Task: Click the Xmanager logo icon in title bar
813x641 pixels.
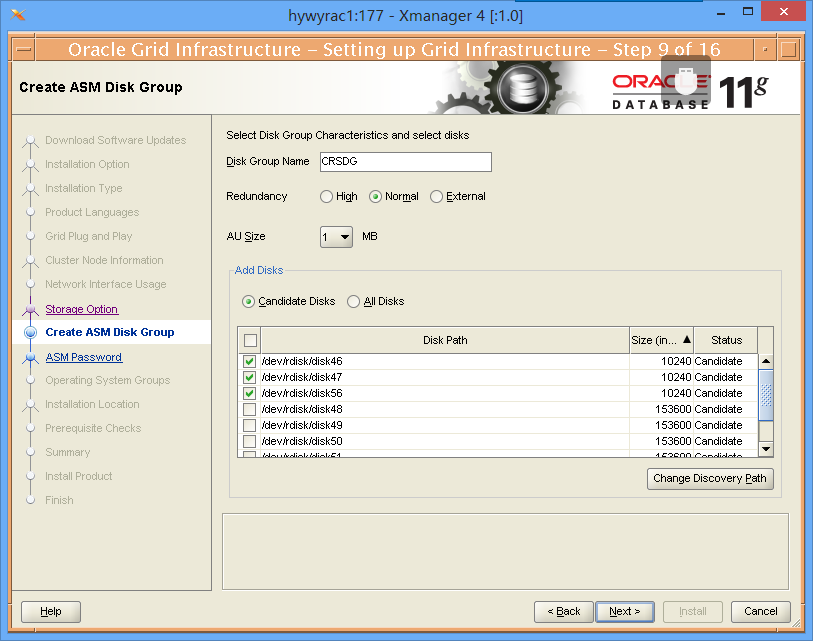Action: tap(18, 15)
